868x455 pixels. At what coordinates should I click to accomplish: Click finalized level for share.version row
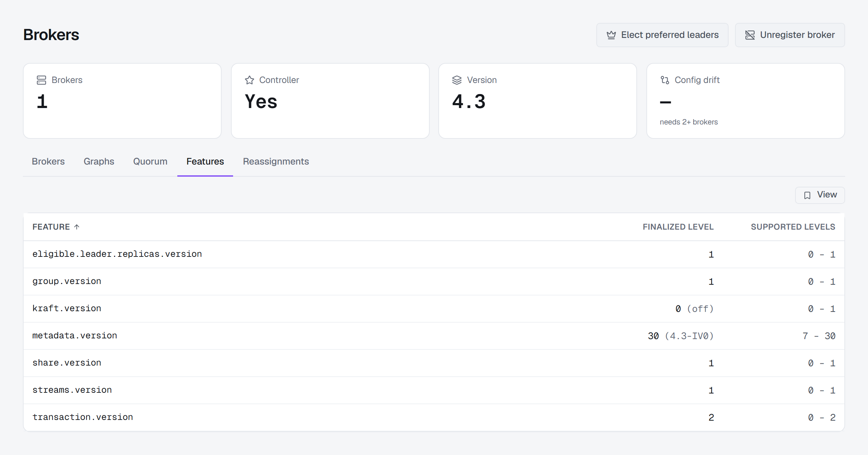click(711, 363)
